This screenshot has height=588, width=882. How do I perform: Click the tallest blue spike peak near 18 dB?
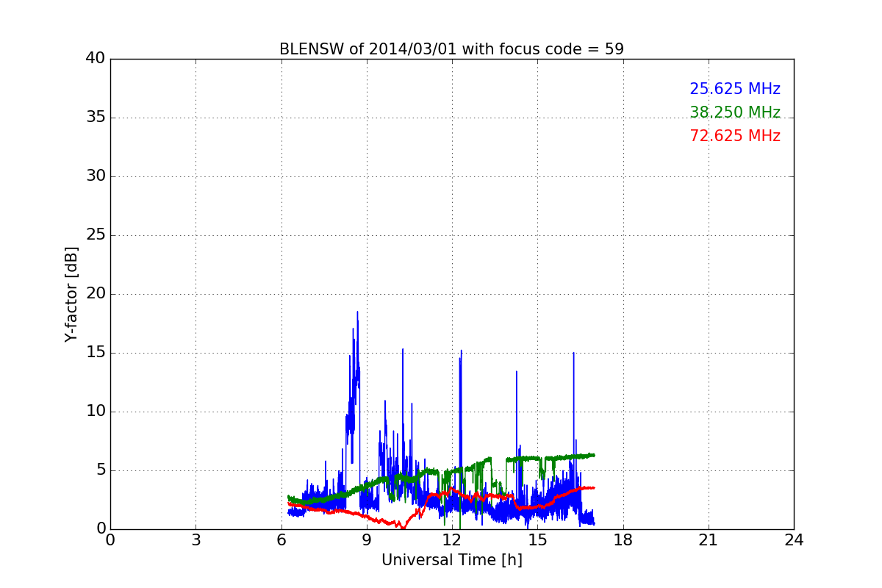coord(357,312)
